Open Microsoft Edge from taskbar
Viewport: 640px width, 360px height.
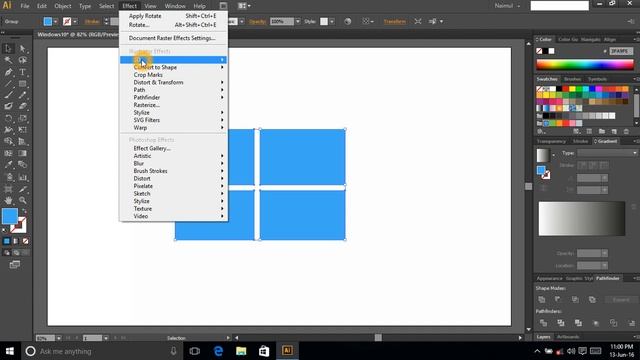[218, 351]
